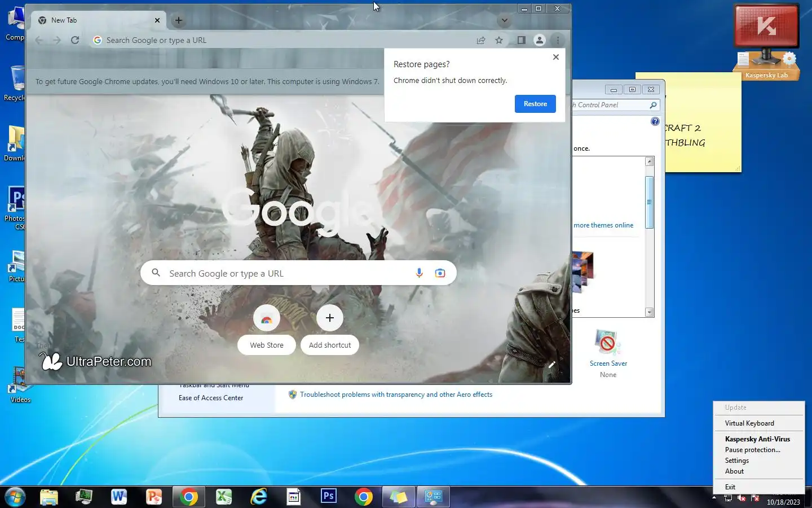Switch to Sticky Notes taskbar button
Image resolution: width=812 pixels, height=508 pixels.
click(399, 497)
